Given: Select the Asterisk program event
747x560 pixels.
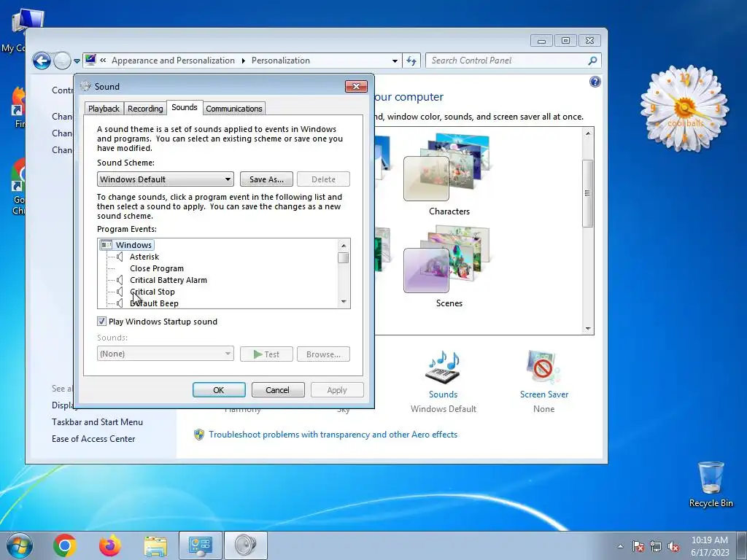Looking at the screenshot, I should point(144,257).
